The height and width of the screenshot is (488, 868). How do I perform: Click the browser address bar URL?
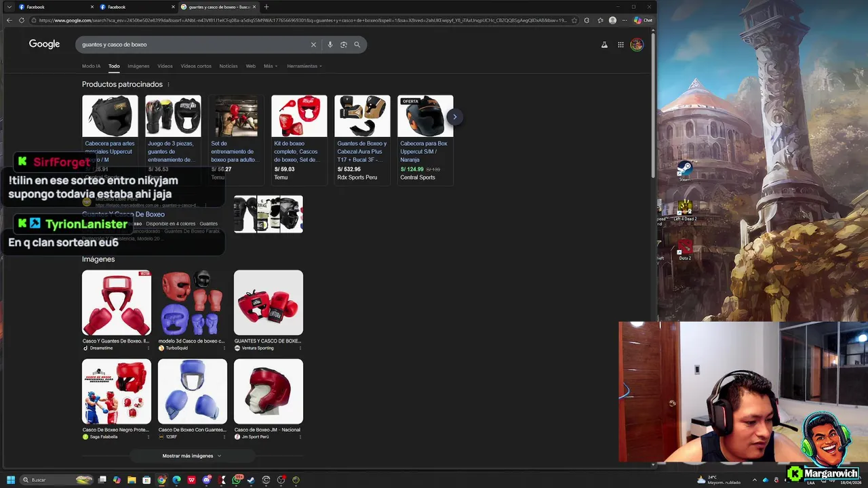coord(302,20)
